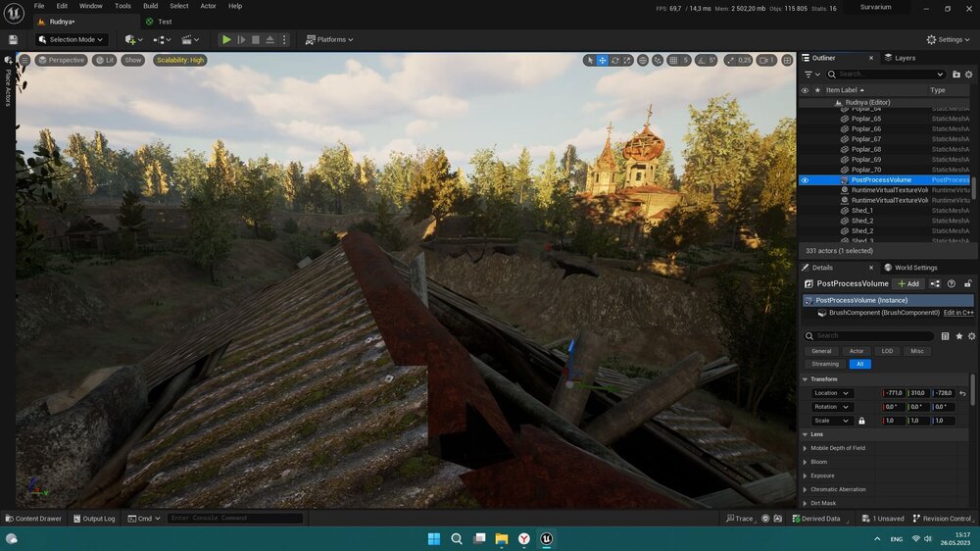This screenshot has height=551, width=980.
Task: Select Shed_1 in Outliner
Action: tap(861, 211)
